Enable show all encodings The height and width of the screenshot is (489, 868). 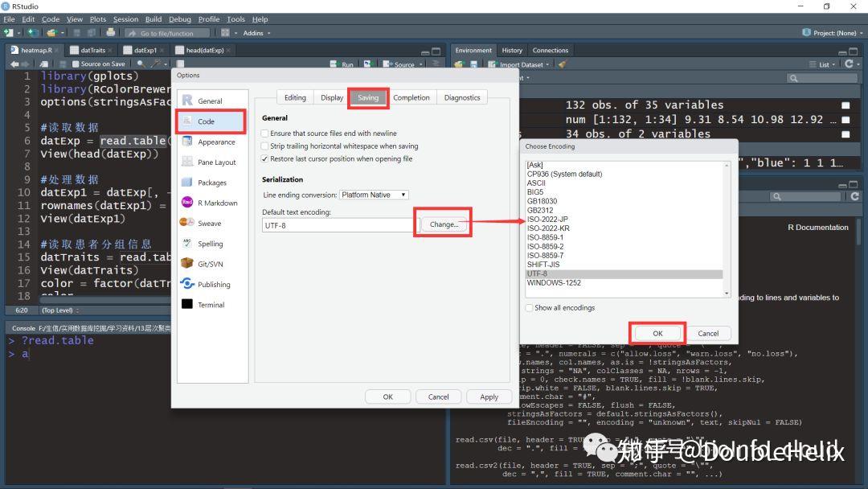tap(529, 307)
